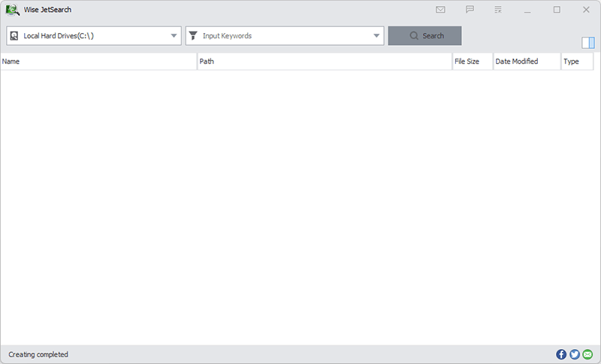Click the Search button
The width and height of the screenshot is (601, 364).
424,35
